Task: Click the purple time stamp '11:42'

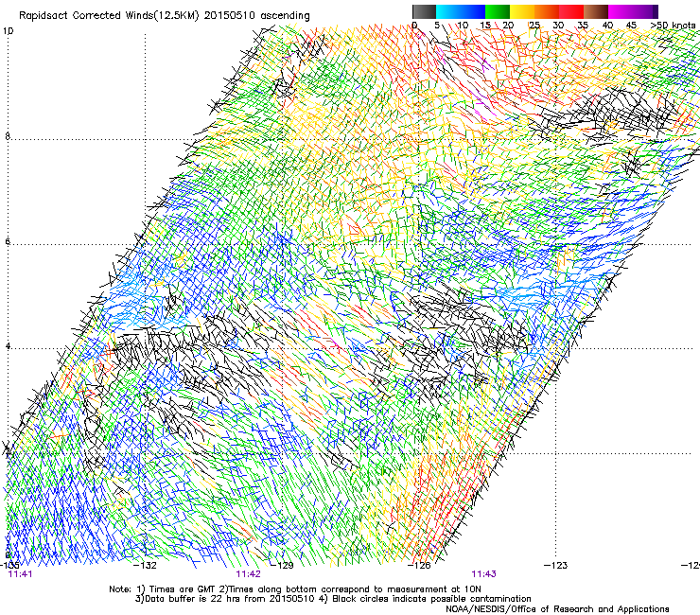Action: pos(248,574)
